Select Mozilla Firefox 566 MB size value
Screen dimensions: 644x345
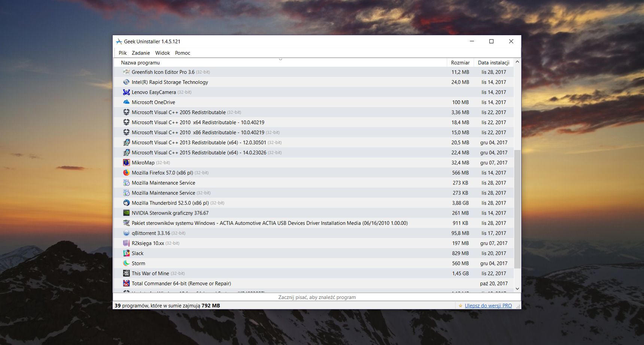point(460,173)
